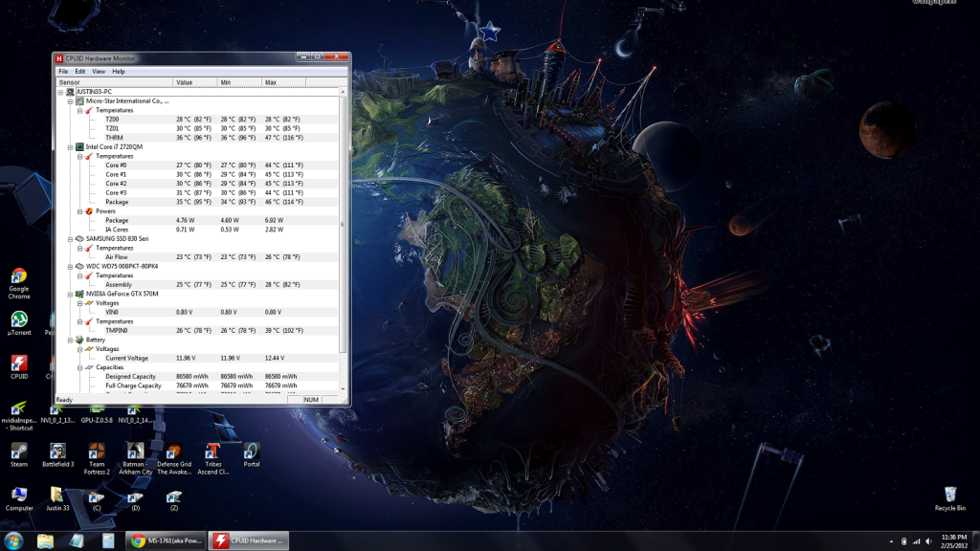This screenshot has width=980, height=551.
Task: Click the sensor list scroll-up arrow
Action: point(343,92)
